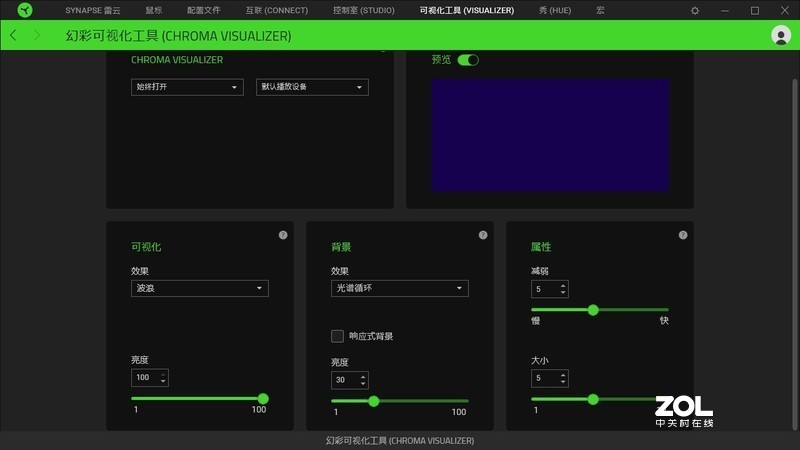Switch to 宏 tab
This screenshot has width=800, height=450.
601,10
